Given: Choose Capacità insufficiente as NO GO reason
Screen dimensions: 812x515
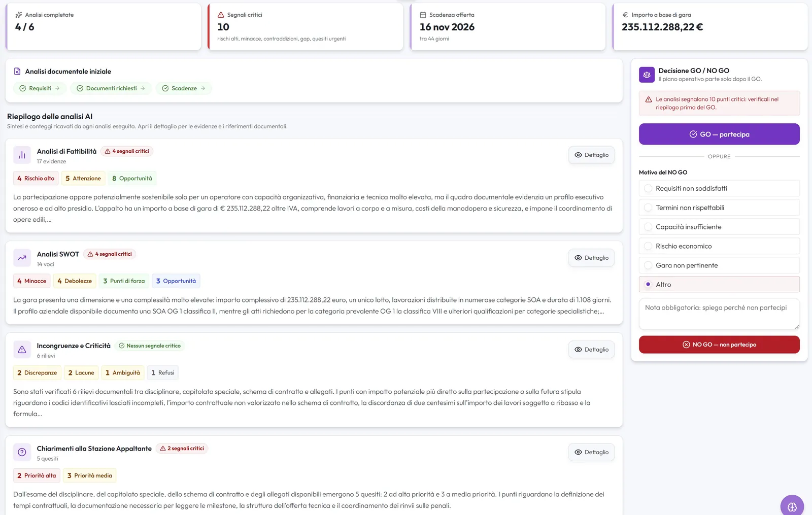Looking at the screenshot, I should click(x=719, y=227).
